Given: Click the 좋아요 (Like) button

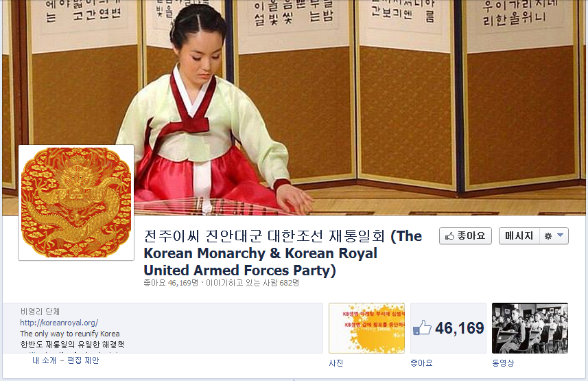Looking at the screenshot, I should point(465,236).
